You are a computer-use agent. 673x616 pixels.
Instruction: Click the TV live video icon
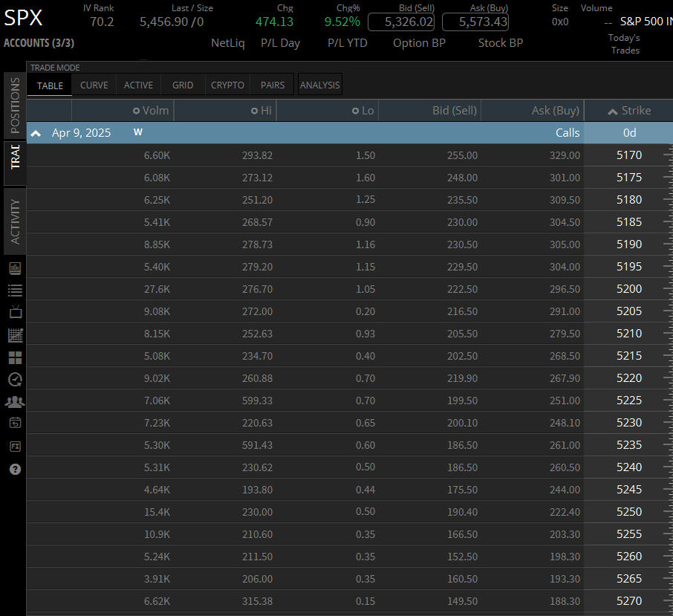pos(15,312)
